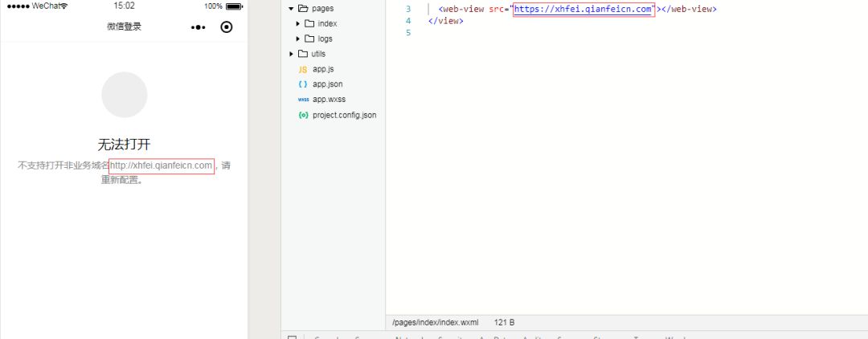Click line number 4 in the gutter
Screen dimensions: 868x339
pos(408,21)
